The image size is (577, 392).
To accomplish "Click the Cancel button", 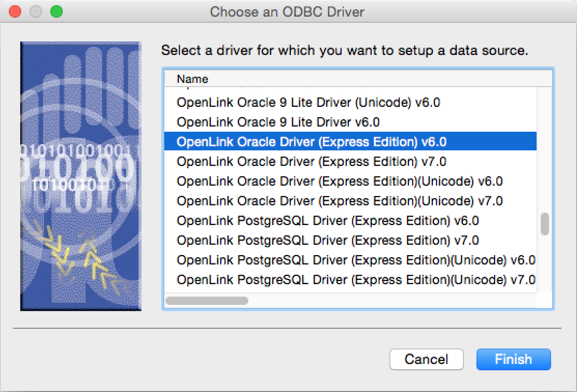I will tap(427, 359).
